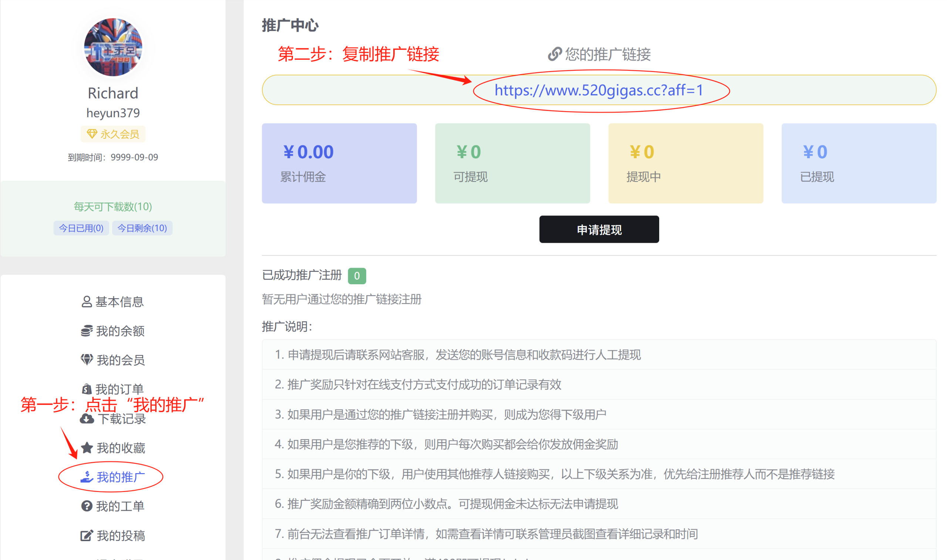Click the link chain icon beside 您的推广链接

click(x=555, y=54)
